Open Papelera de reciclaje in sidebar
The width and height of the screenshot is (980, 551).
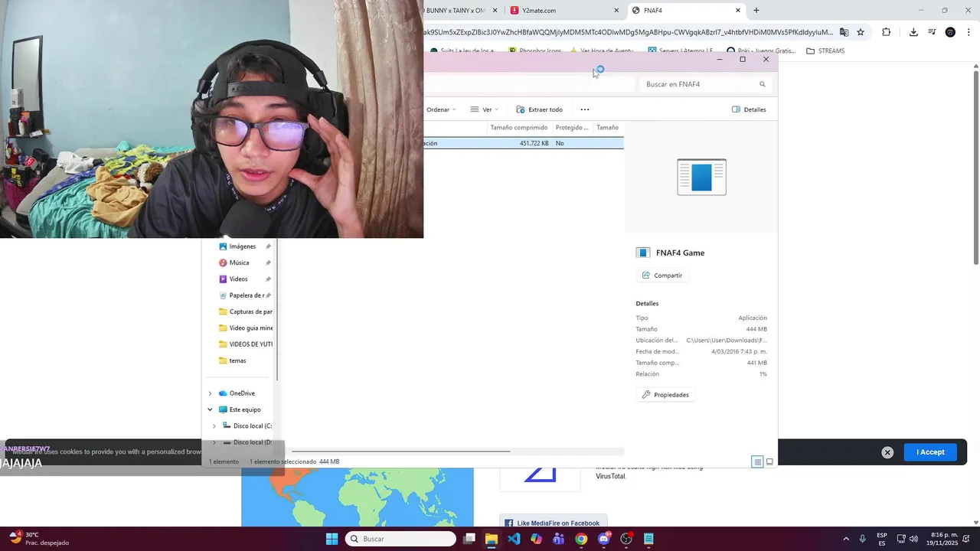(x=245, y=295)
